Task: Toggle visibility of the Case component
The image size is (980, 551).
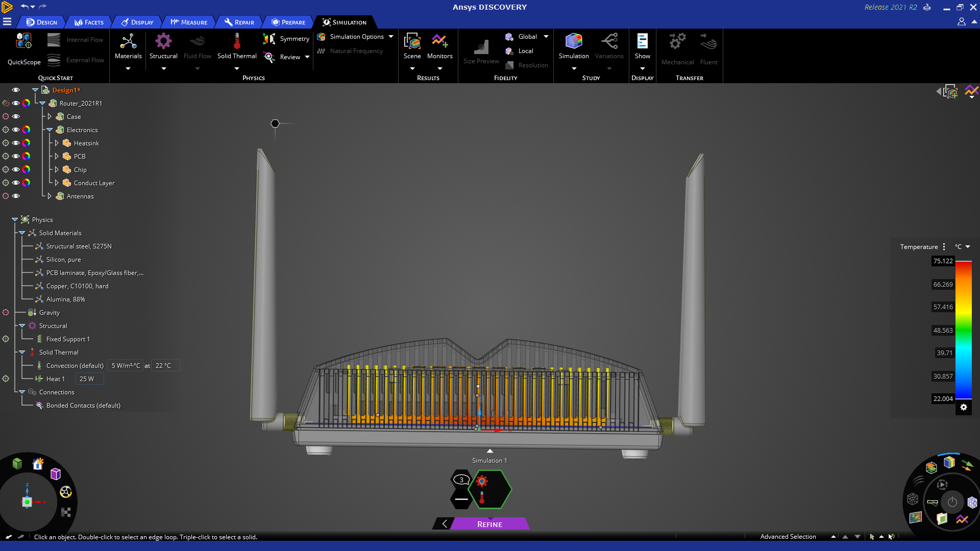Action: coord(16,116)
